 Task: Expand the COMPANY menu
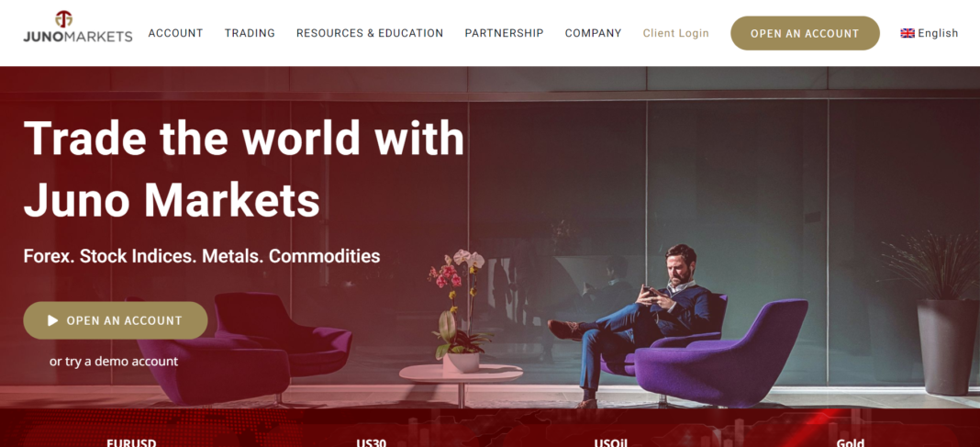593,33
